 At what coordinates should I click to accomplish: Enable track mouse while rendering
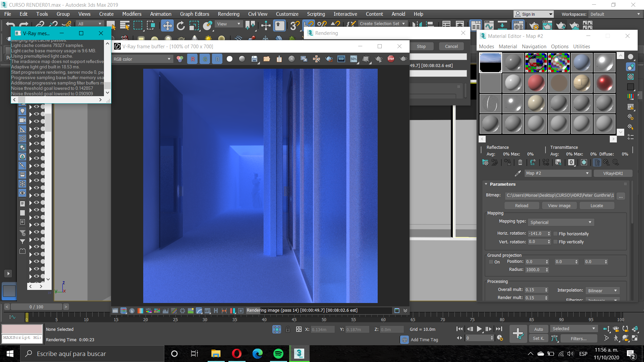pos(316,59)
